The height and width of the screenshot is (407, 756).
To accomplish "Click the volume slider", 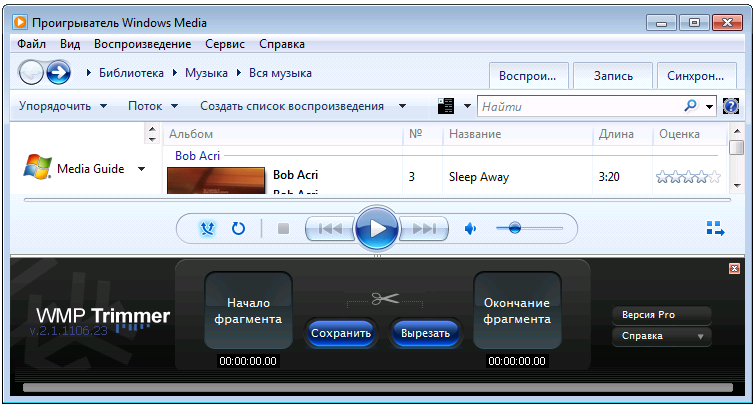I will (529, 228).
